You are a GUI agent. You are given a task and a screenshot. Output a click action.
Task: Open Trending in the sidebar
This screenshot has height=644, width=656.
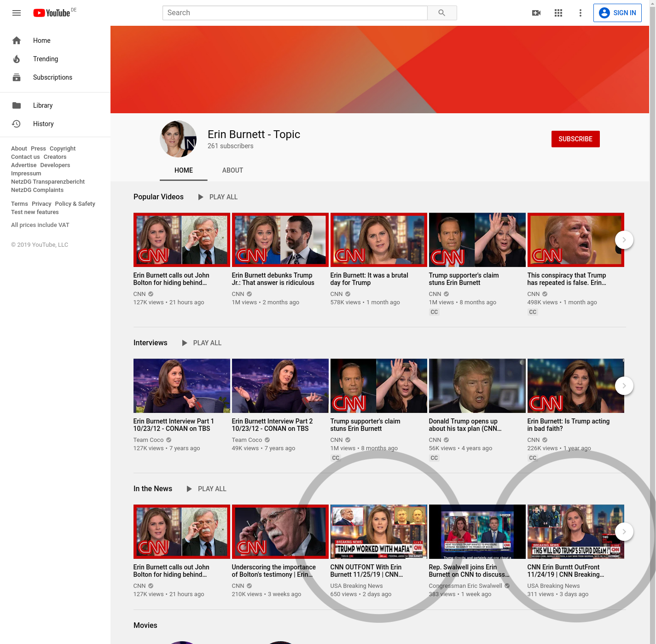click(55, 59)
